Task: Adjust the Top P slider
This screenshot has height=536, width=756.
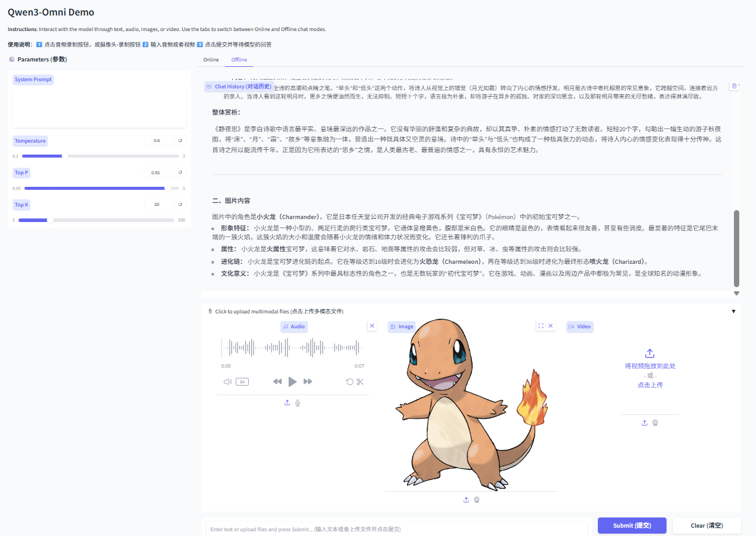Action: [100, 188]
